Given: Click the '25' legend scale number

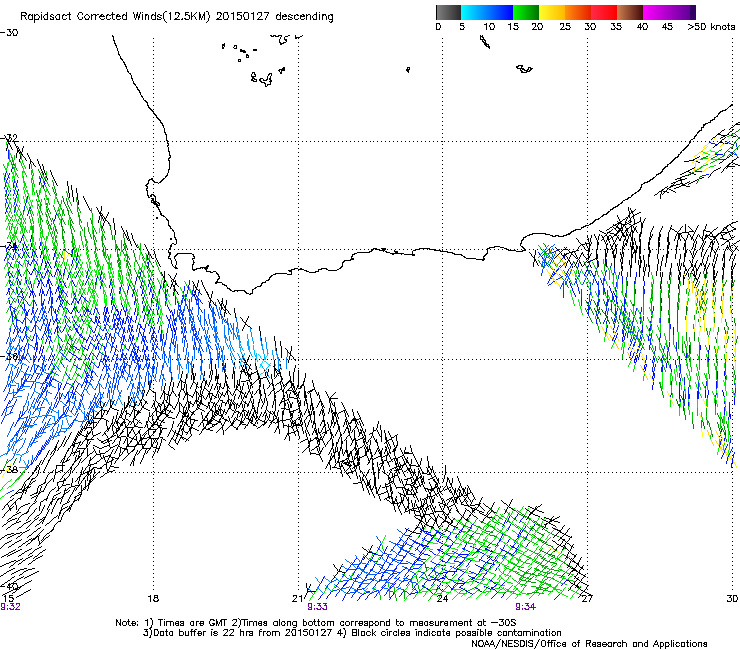Looking at the screenshot, I should (565, 27).
